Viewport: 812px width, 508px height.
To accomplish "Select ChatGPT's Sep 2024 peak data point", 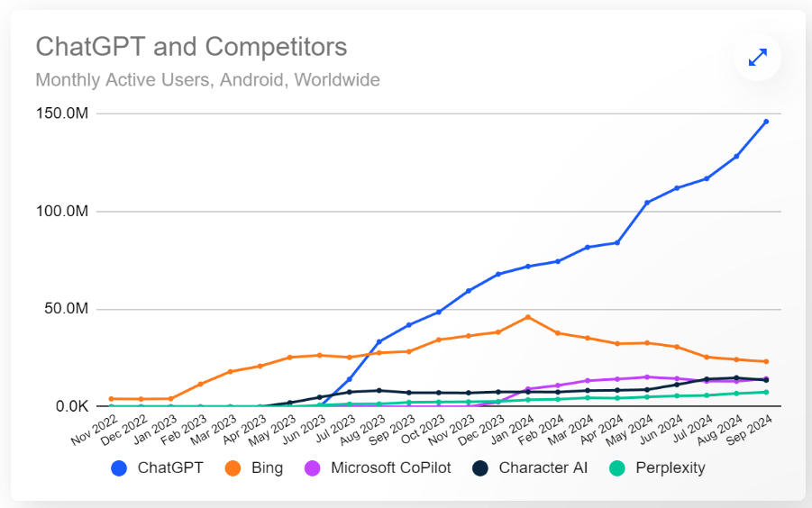I will [x=766, y=122].
